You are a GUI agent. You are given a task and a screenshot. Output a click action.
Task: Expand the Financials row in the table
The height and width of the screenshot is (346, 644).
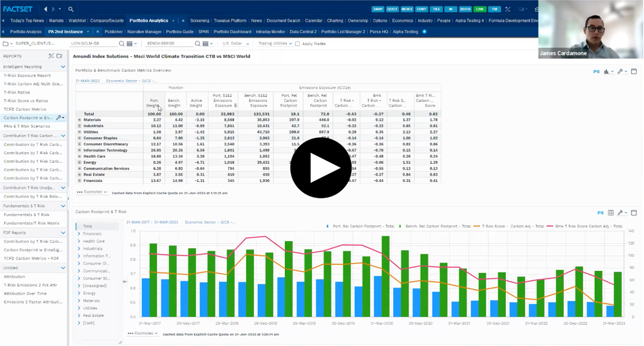coord(79,180)
